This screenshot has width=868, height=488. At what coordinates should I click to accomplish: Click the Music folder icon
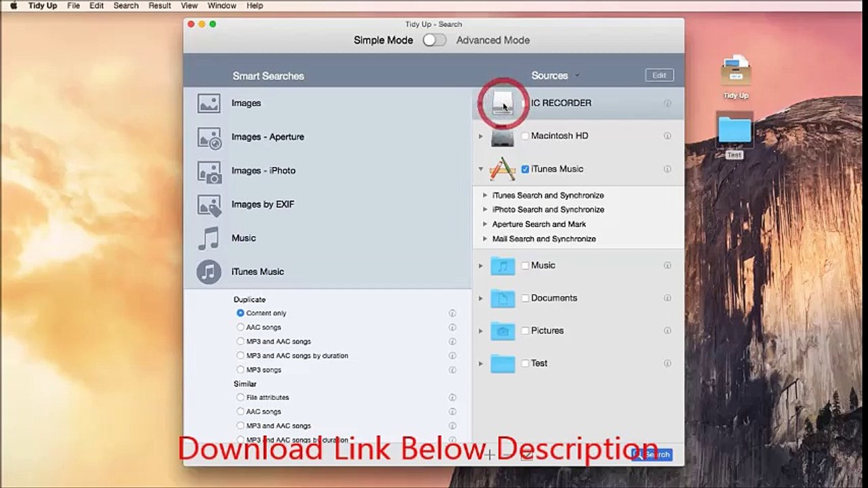tap(503, 266)
